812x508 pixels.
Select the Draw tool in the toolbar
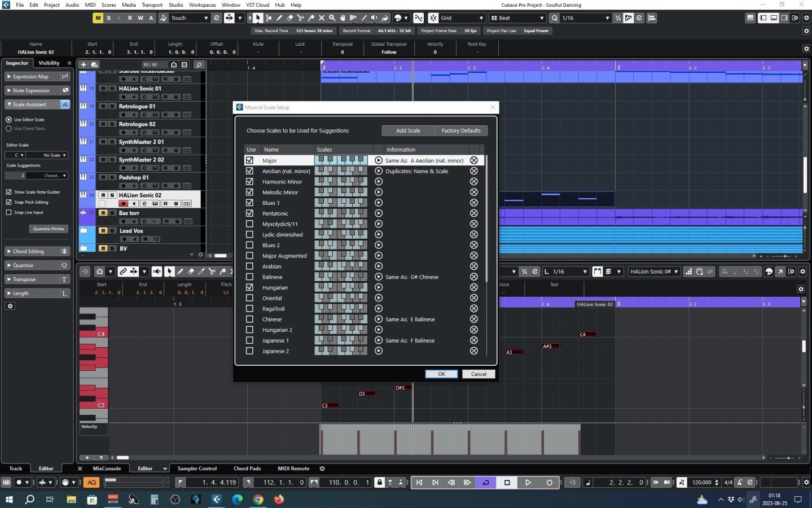coord(280,17)
